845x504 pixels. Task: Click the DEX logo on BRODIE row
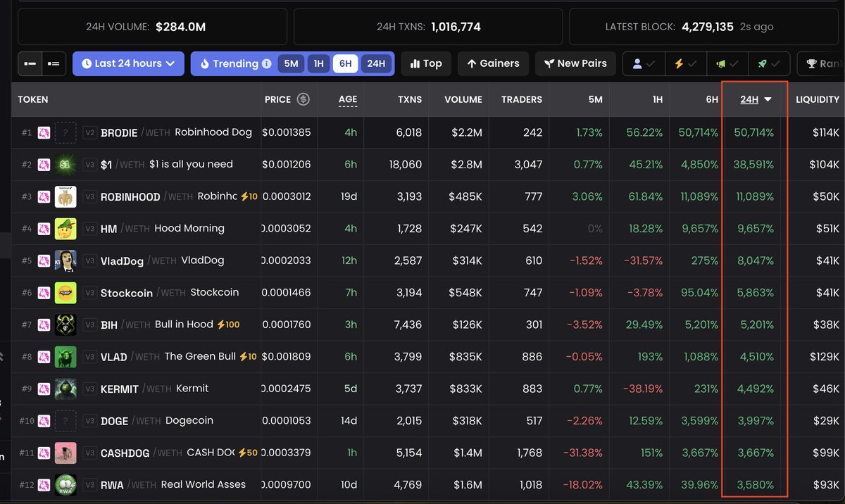[44, 132]
